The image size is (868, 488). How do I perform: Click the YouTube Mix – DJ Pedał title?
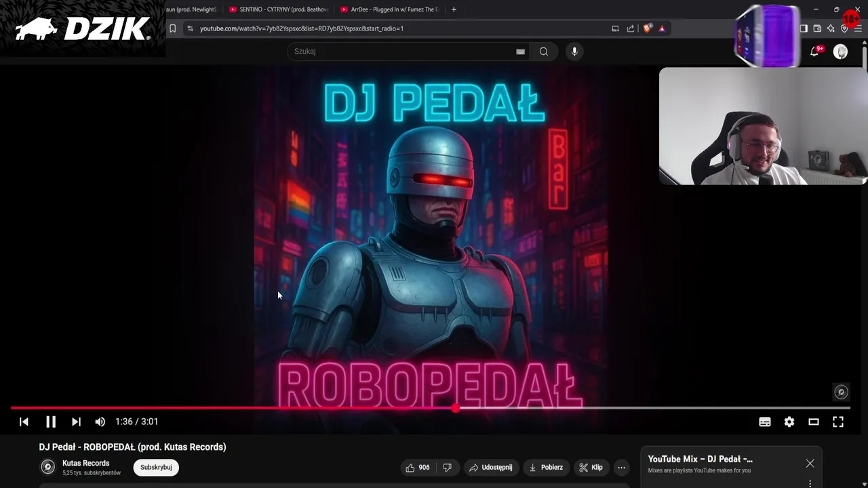(700, 459)
